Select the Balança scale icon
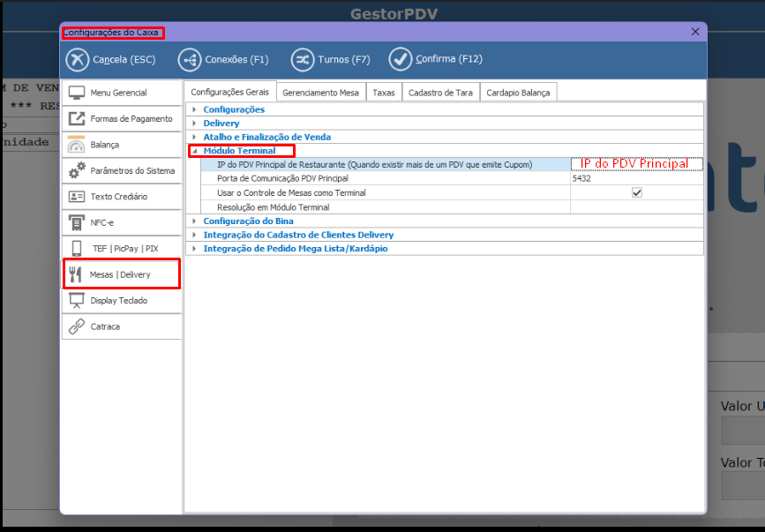765x532 pixels. tap(77, 145)
